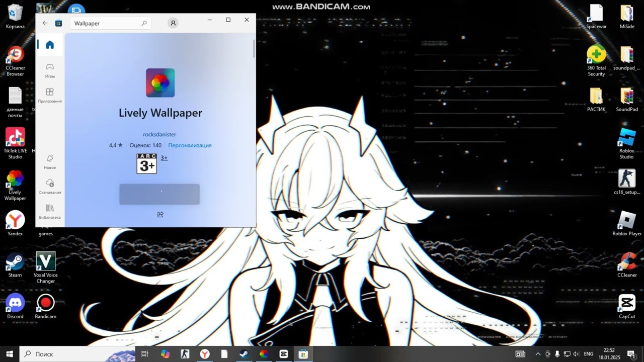Click the 3+ age rating link
644x362 pixels.
click(x=164, y=158)
